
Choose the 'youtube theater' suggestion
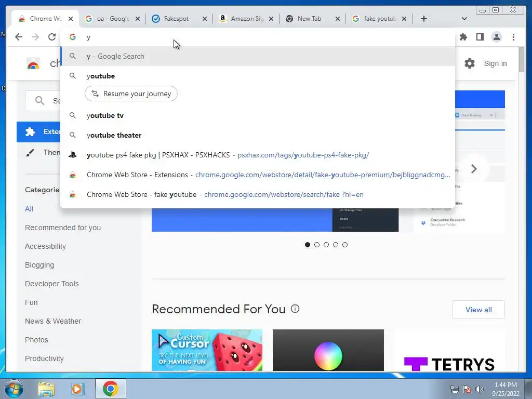click(x=258, y=136)
